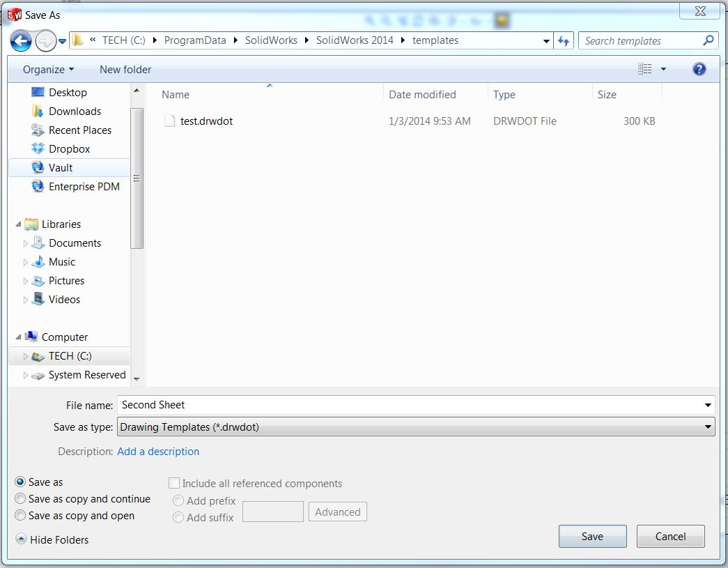Open the Save as type dropdown
This screenshot has width=728, height=568.
[x=708, y=427]
